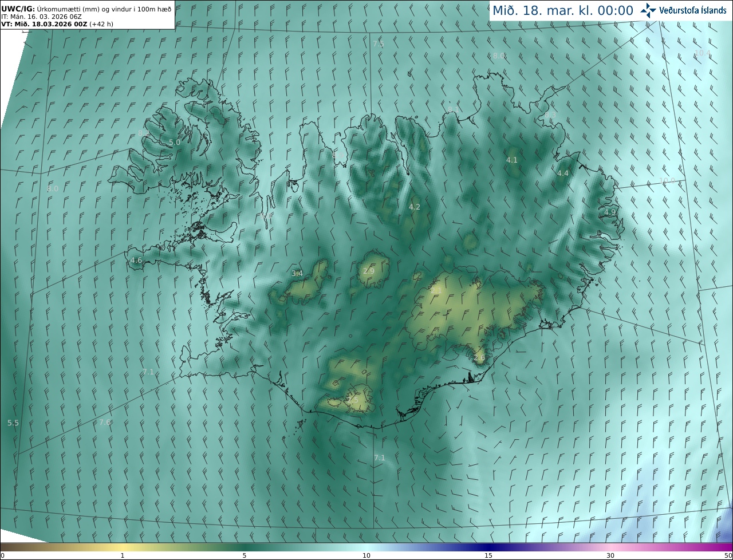
Task: Click the 5.0 value over the Westfjords
Action: (175, 142)
